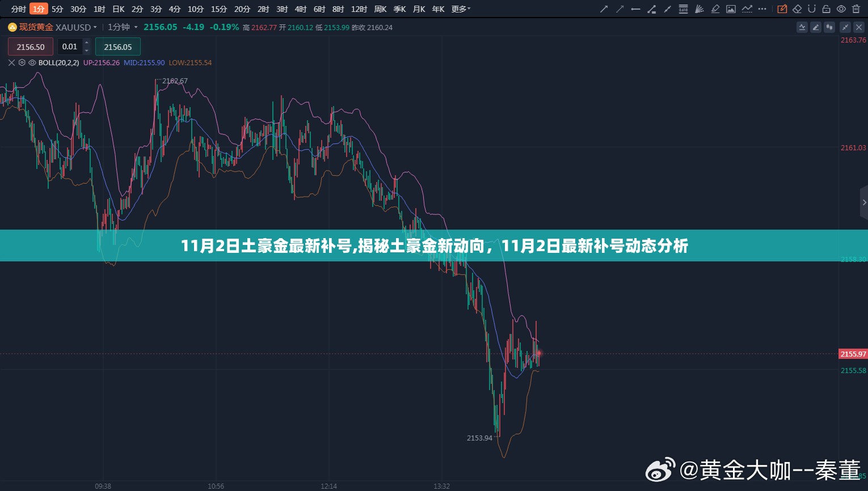Expand the right side panel arrow

864,202
